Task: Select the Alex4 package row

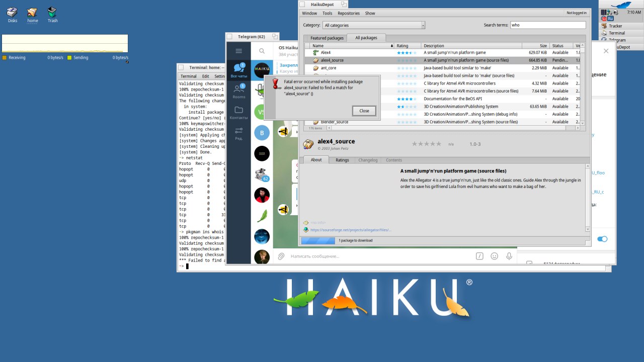Action: [443, 52]
